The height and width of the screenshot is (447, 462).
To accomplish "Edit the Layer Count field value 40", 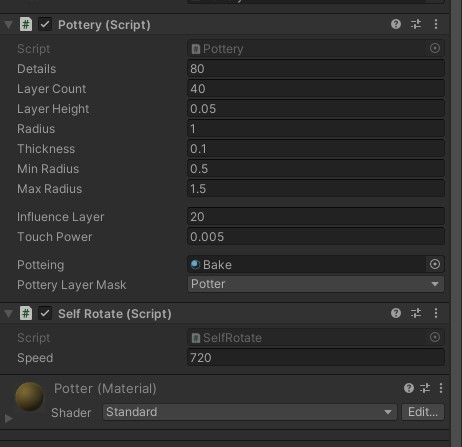I will pyautogui.click(x=316, y=89).
